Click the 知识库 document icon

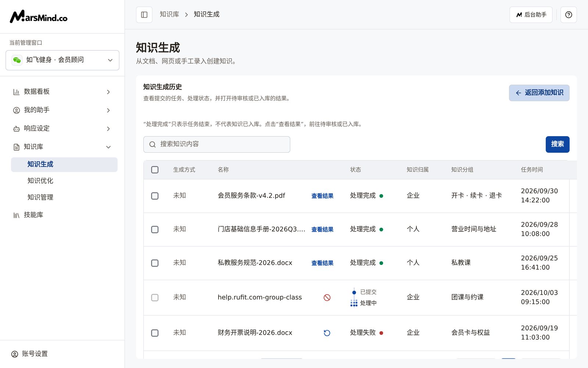point(17,147)
